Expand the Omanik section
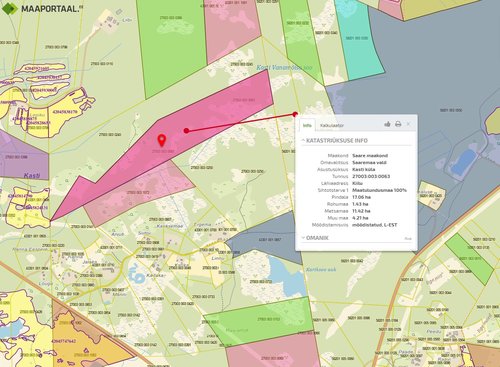The height and width of the screenshot is (367, 500). tap(315, 238)
